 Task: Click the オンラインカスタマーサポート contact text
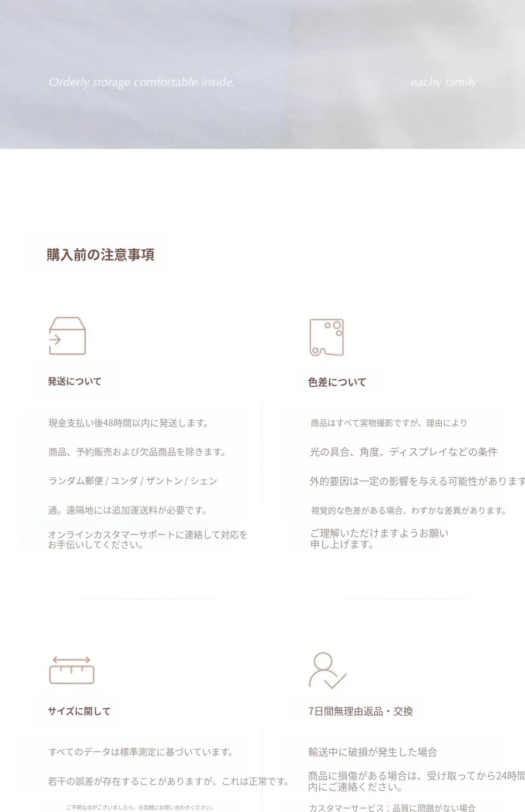(x=147, y=540)
